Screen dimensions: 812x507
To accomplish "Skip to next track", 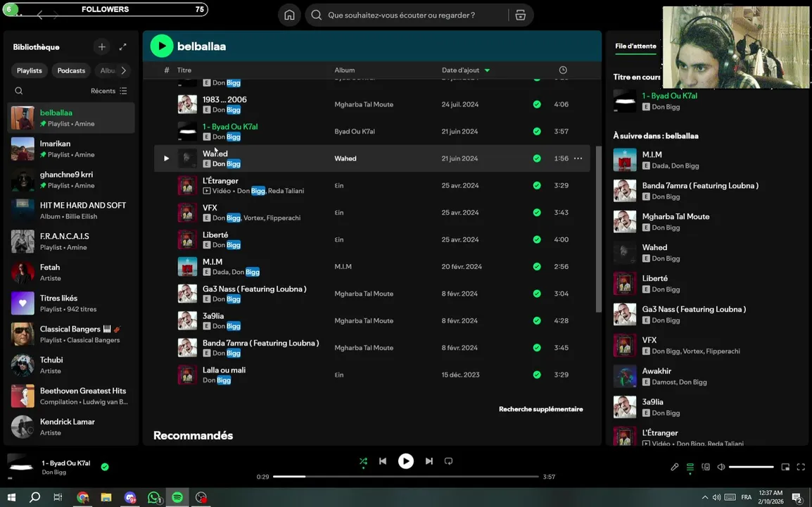I will [429, 461].
